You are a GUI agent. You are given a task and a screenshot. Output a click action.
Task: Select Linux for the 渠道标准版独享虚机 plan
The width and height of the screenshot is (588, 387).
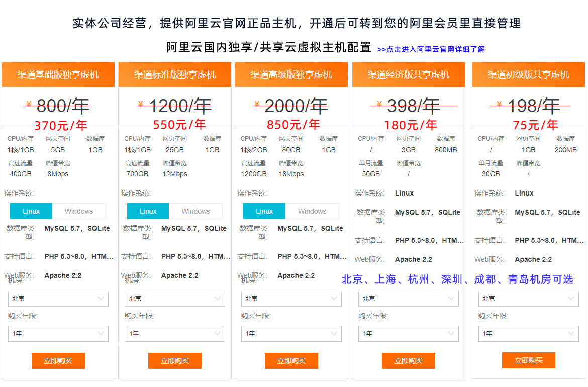[x=148, y=211]
